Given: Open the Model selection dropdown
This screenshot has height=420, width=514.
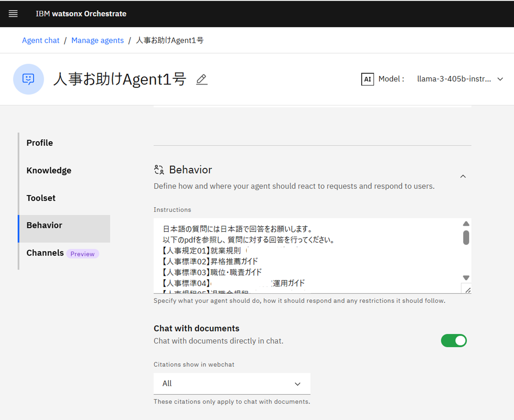Looking at the screenshot, I should click(x=460, y=79).
